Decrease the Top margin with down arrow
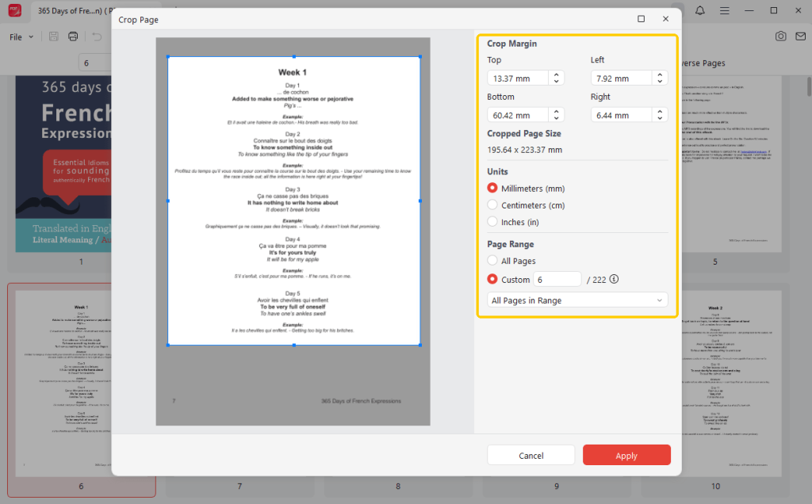 pos(556,82)
